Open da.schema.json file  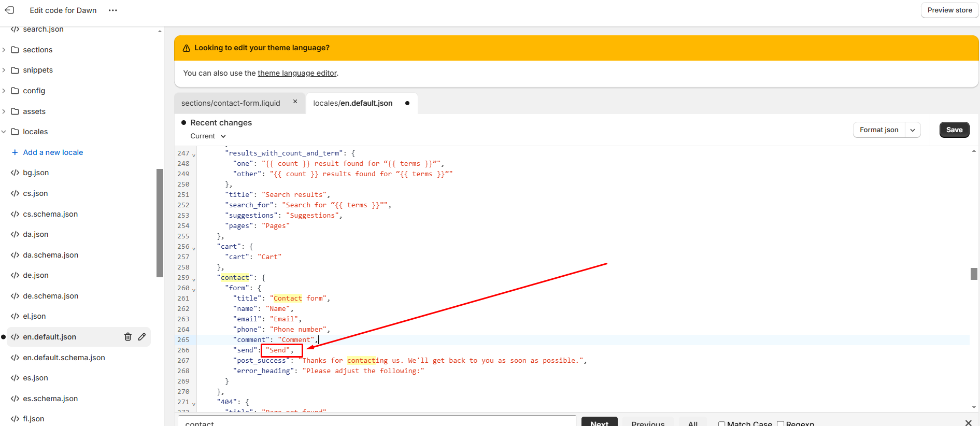pos(51,255)
